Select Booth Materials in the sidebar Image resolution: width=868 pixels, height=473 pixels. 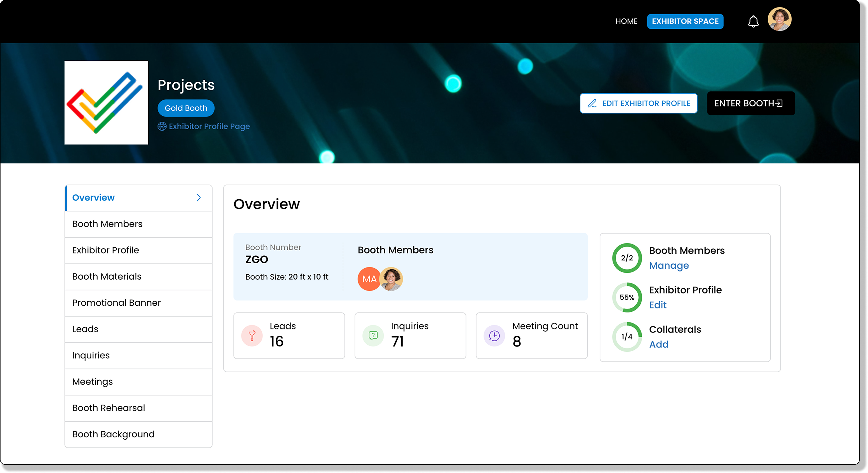point(107,277)
